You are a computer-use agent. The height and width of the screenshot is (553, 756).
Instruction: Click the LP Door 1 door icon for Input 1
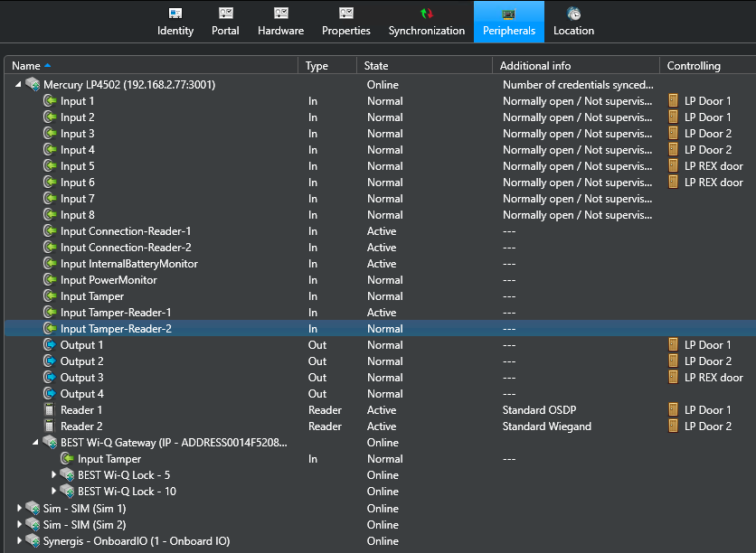[x=673, y=101]
